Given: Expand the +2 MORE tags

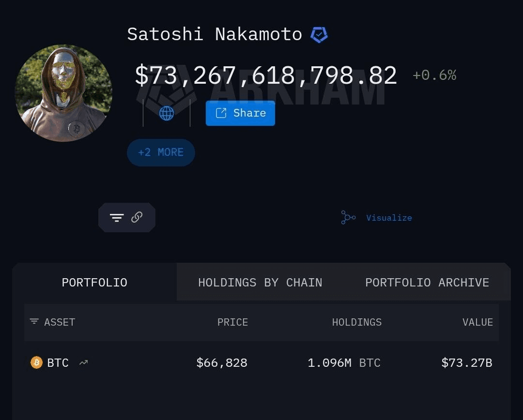Looking at the screenshot, I should (x=161, y=152).
